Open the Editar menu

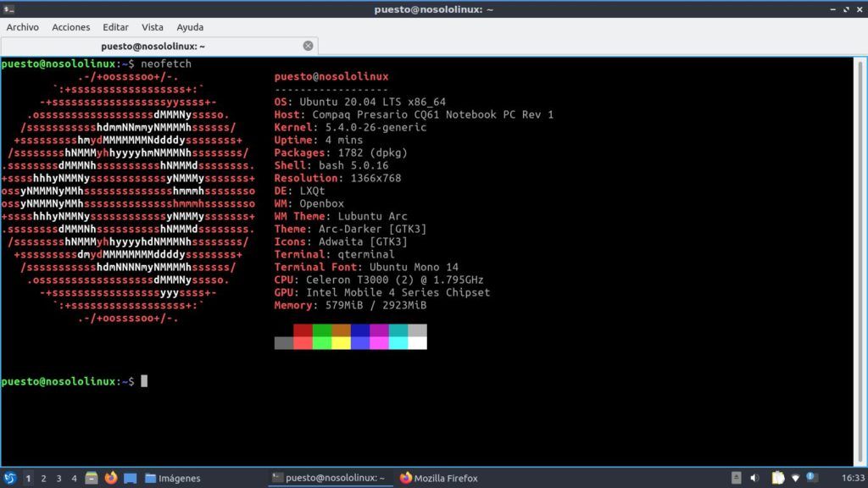115,27
